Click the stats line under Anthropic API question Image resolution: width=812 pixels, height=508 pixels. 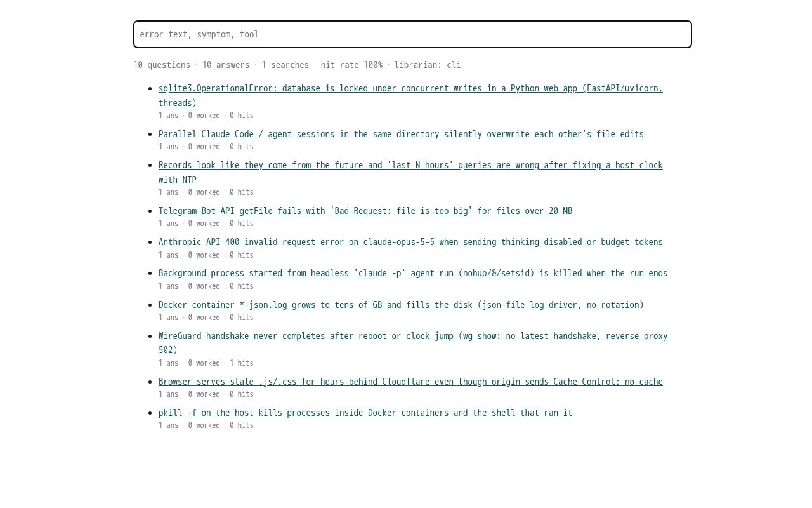coord(206,255)
